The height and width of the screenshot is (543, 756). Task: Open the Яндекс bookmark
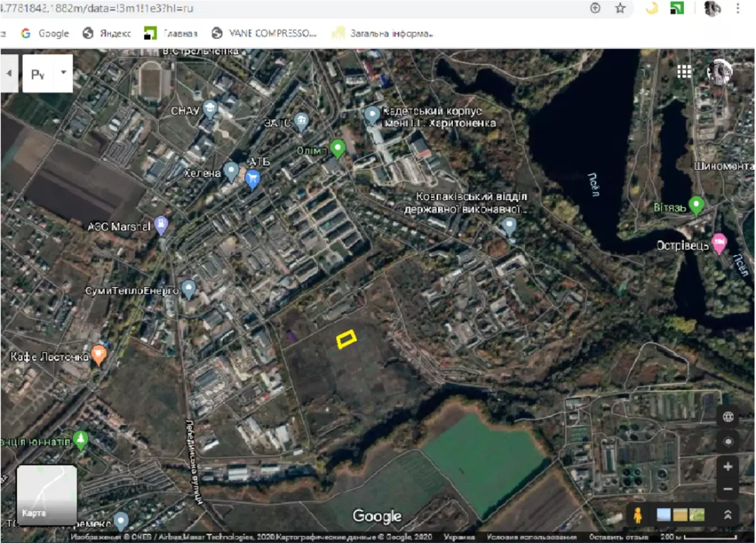point(107,33)
